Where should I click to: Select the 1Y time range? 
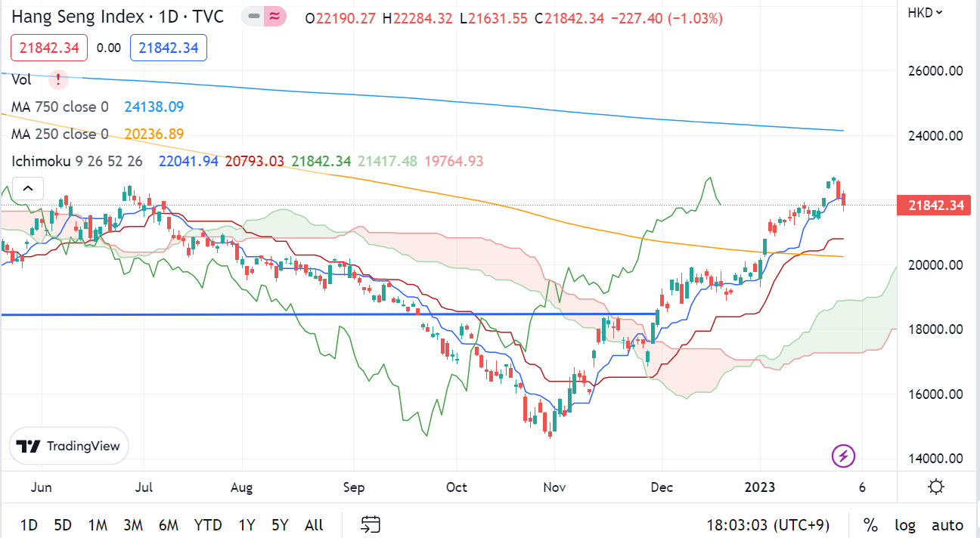pos(247,525)
